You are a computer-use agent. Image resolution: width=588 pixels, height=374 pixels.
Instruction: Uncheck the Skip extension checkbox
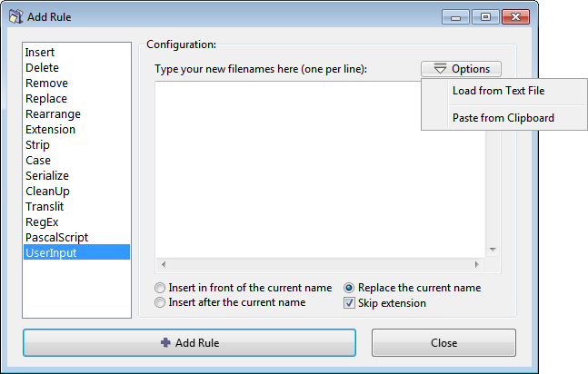[349, 303]
